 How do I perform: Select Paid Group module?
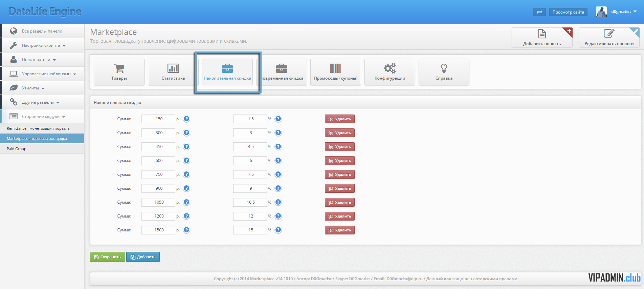pos(42,149)
